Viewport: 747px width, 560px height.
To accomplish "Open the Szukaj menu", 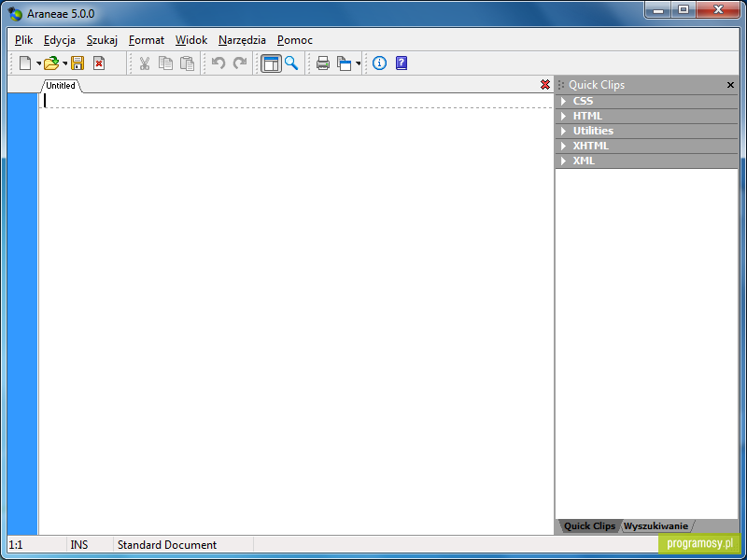I will coord(102,40).
